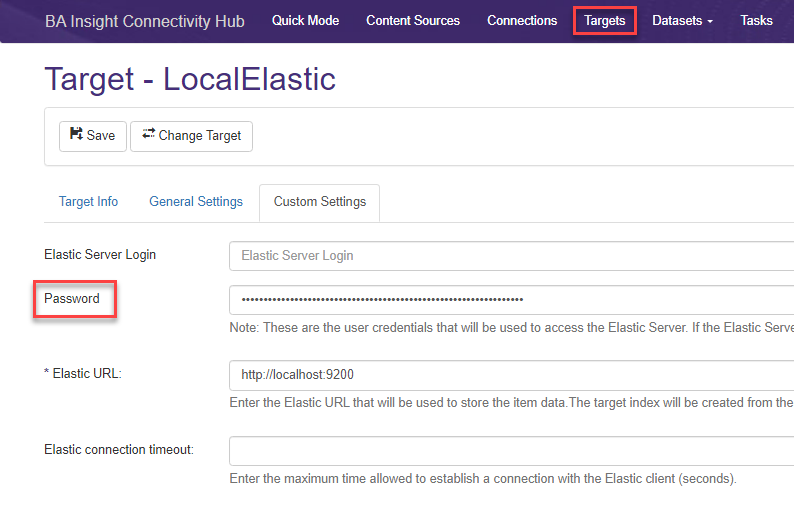Click the Change Target button
The height and width of the screenshot is (509, 794).
pyautogui.click(x=191, y=136)
